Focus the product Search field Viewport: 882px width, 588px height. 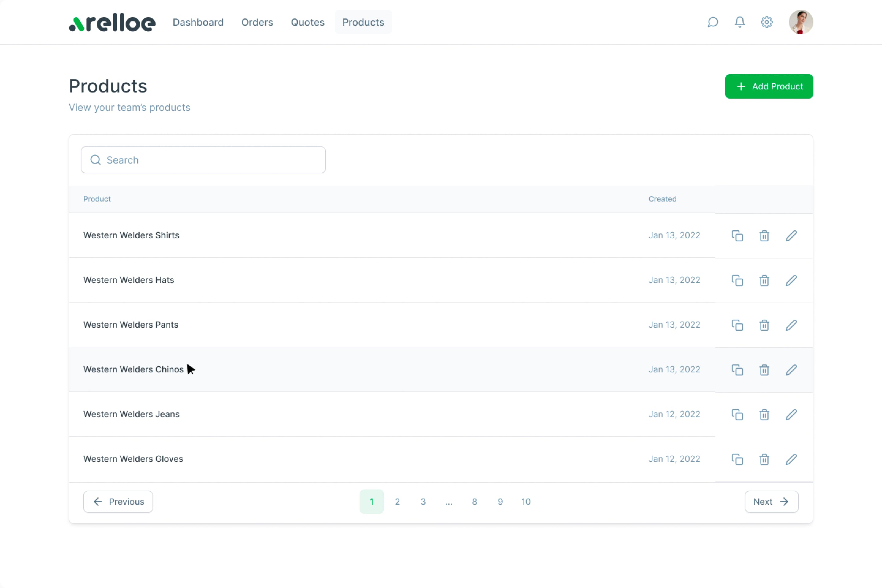tap(203, 160)
